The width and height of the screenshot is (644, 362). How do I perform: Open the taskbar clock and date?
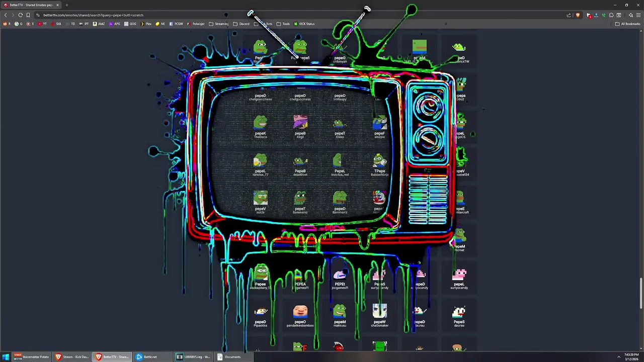pyautogui.click(x=631, y=357)
